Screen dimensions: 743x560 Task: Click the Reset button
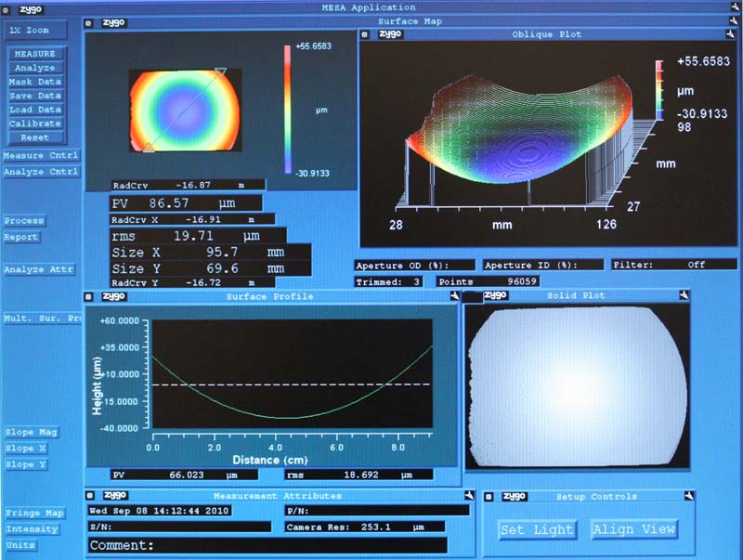(x=36, y=137)
